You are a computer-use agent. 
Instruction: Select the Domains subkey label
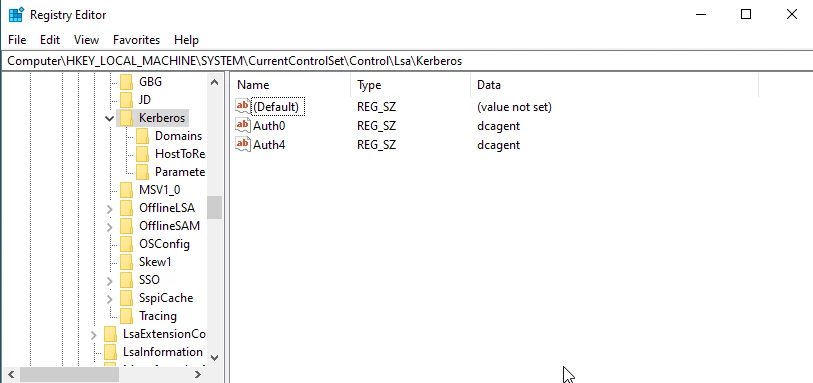tap(178, 136)
